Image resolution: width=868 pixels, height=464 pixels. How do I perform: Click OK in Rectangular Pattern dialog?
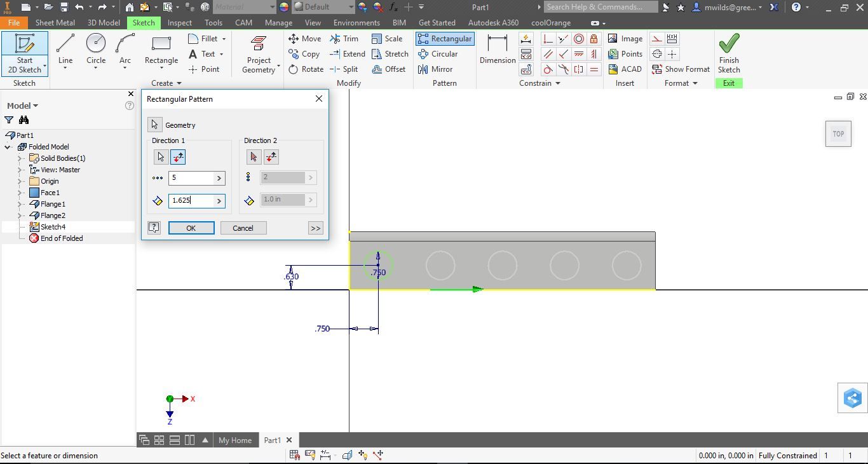point(191,228)
